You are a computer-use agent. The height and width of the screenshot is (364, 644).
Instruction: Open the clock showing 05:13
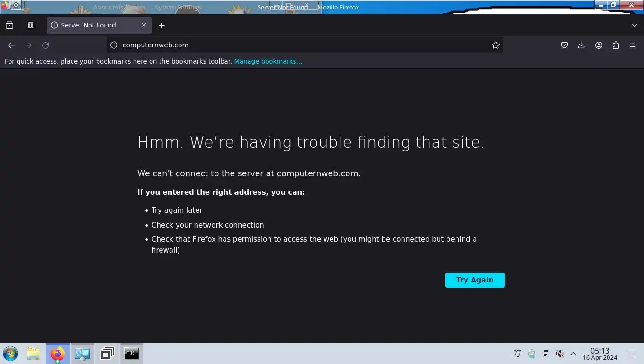600,354
